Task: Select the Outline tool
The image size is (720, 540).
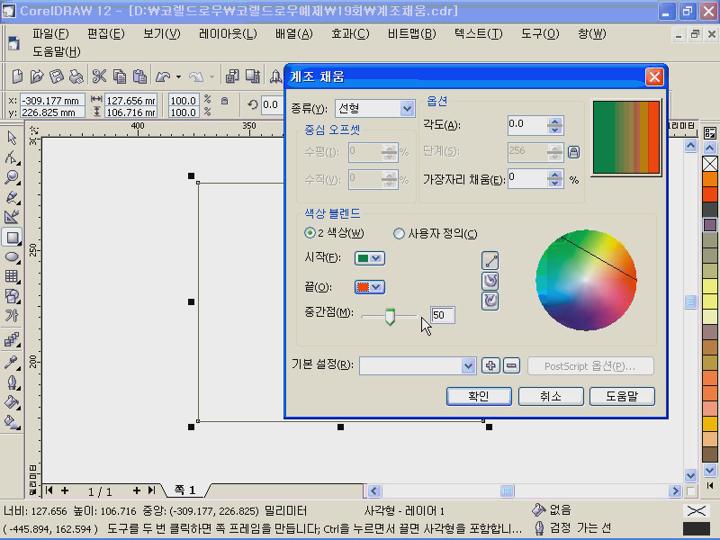Action: (x=11, y=382)
